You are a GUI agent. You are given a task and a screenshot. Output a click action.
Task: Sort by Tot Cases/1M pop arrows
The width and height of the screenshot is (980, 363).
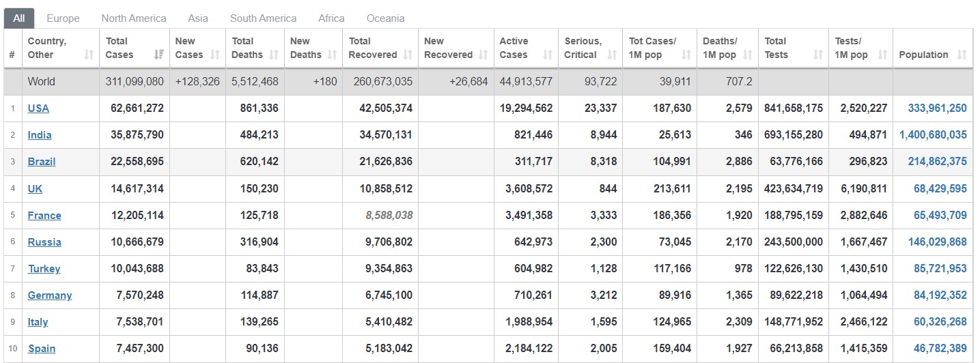coord(686,55)
